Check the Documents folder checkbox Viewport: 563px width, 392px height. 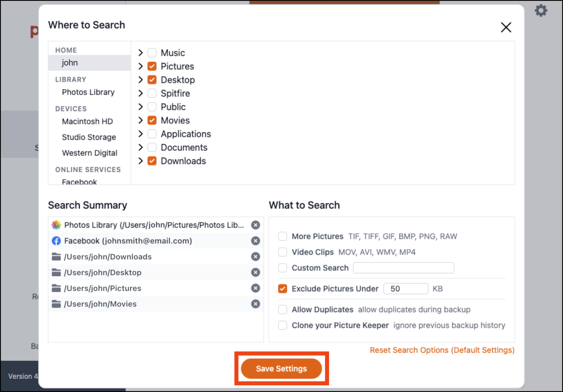(x=152, y=147)
